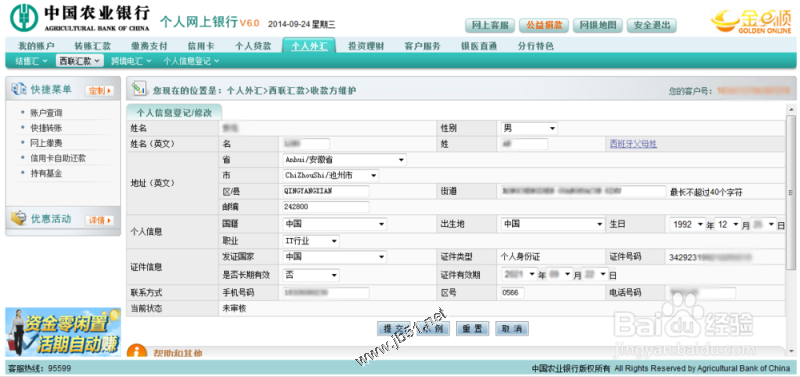Image resolution: width=800 pixels, height=377 pixels.
Task: Select the 个人外汇 tab
Action: 309,46
